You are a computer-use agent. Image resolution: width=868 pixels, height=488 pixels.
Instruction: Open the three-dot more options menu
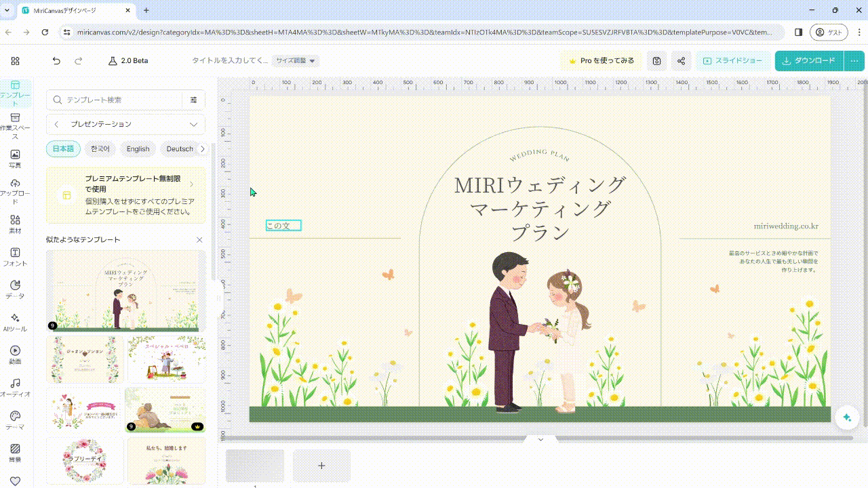click(x=854, y=60)
